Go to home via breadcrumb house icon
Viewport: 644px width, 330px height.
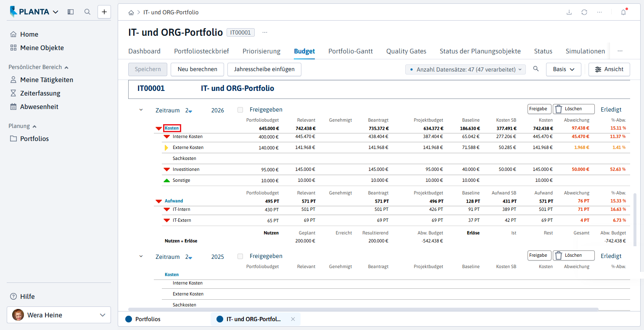tap(131, 13)
